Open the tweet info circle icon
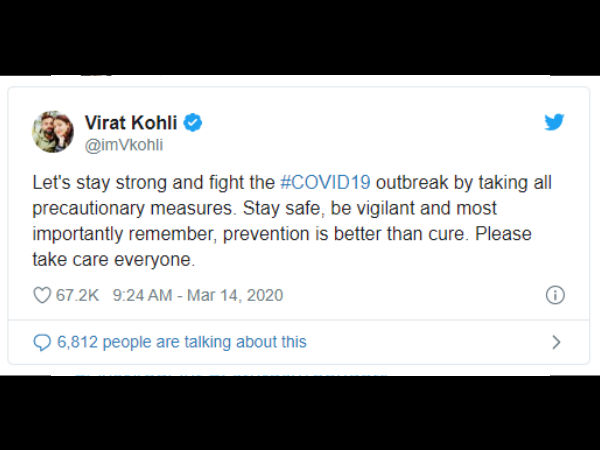 (x=555, y=295)
